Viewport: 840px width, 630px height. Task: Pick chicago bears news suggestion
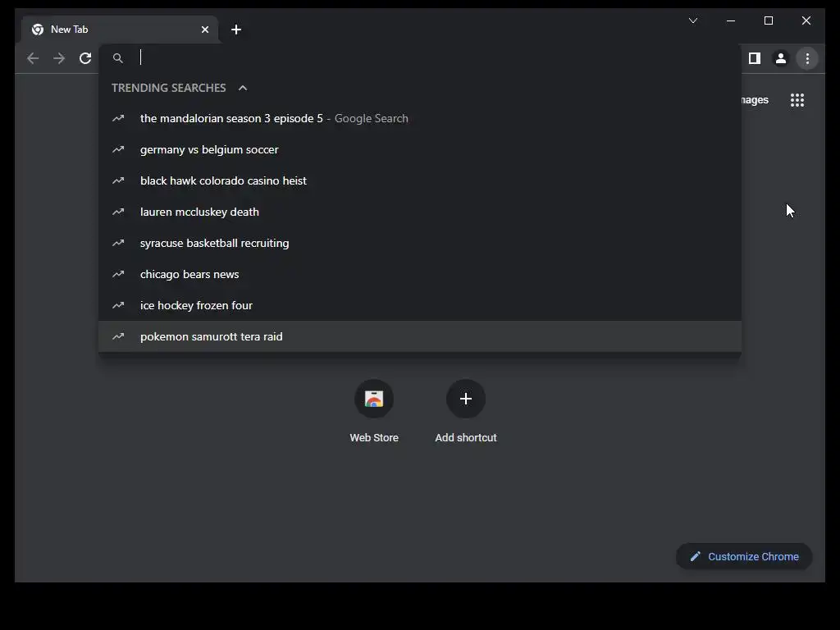click(x=420, y=274)
